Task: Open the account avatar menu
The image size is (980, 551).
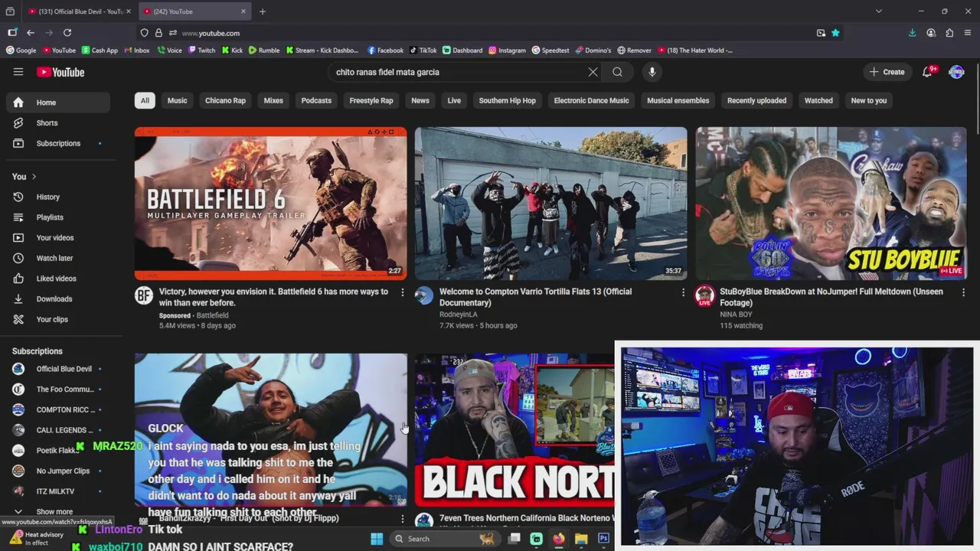Action: [956, 72]
